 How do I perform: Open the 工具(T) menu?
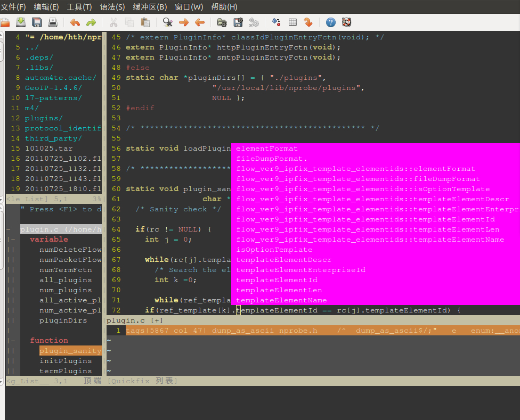(x=79, y=7)
